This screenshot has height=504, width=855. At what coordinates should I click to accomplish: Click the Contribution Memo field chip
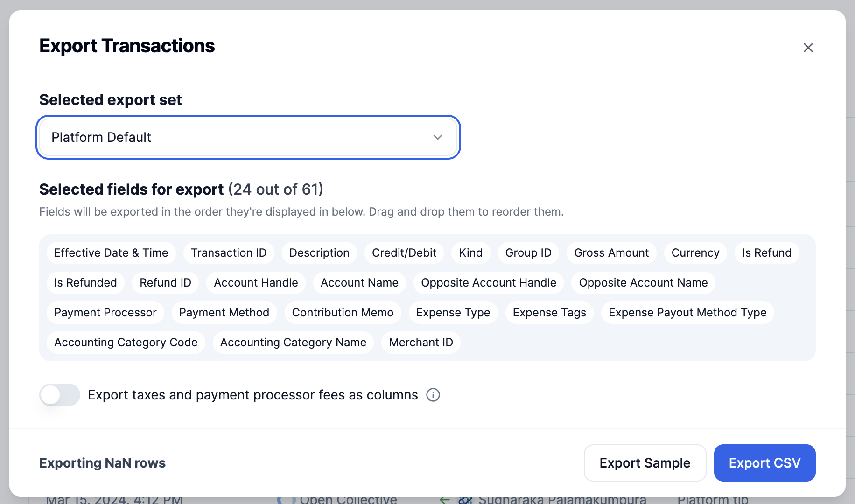(343, 313)
